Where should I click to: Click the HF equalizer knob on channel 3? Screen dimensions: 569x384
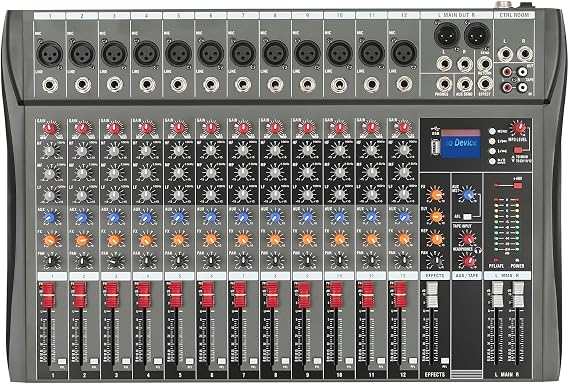point(114,151)
